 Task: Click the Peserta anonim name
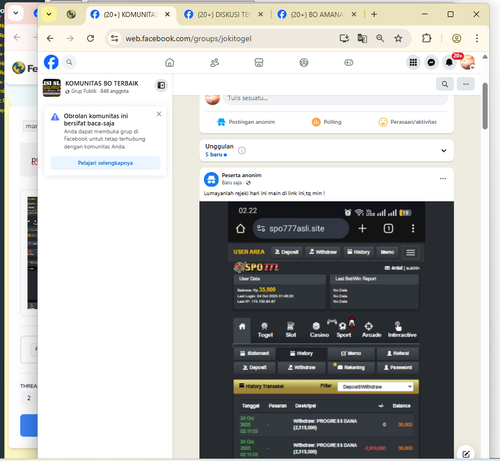pyautogui.click(x=242, y=175)
